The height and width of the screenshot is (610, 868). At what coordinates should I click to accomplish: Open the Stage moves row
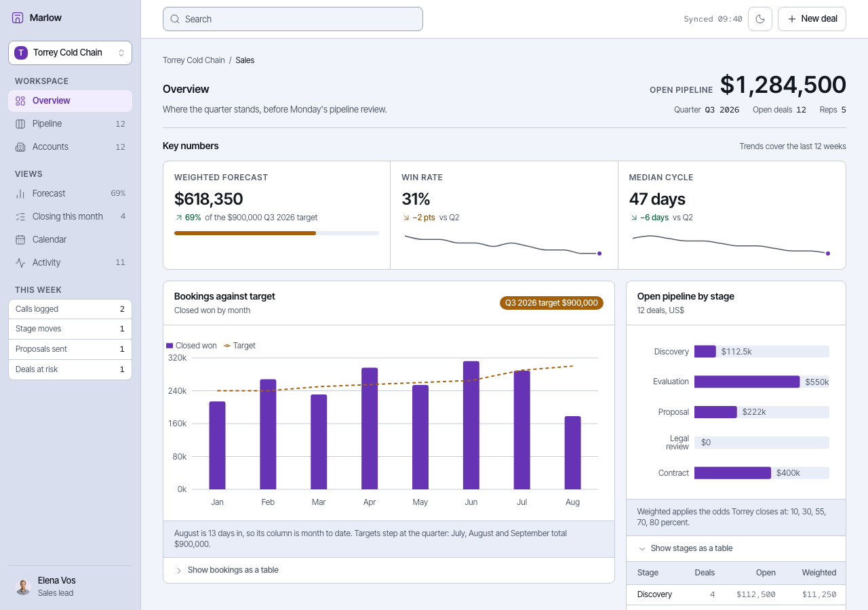[70, 329]
